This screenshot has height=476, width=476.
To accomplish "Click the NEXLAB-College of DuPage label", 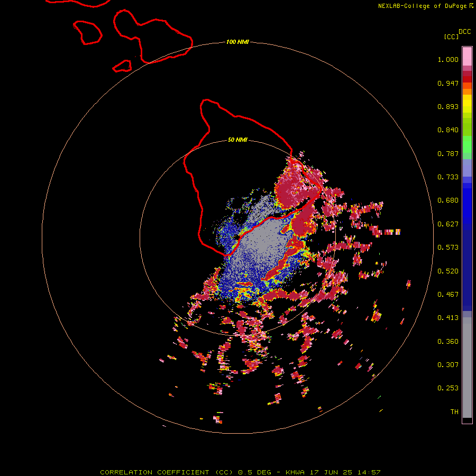I will 423,6.
